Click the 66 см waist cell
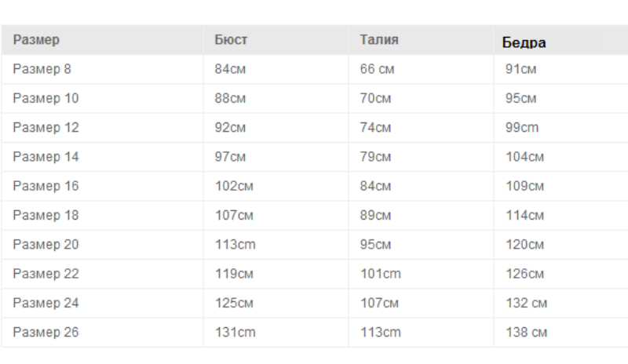Screen dimensions: 628x364 377,69
